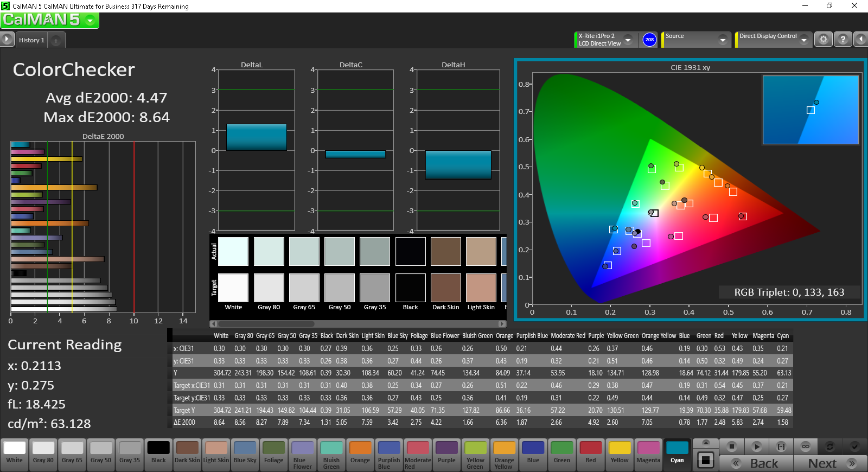Click the Cyan column header in table
This screenshot has height=472, width=868.
point(783,336)
